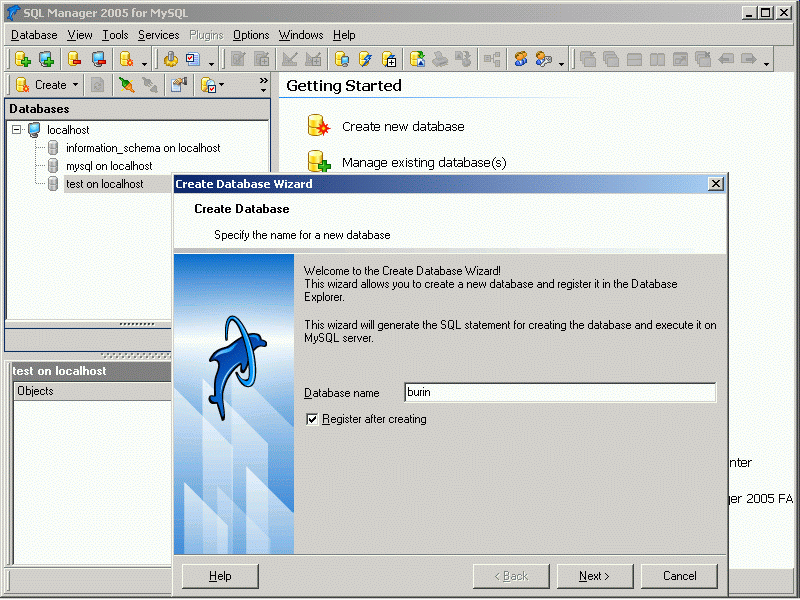The height and width of the screenshot is (600, 800).
Task: Open the Windows menu
Action: tap(301, 35)
